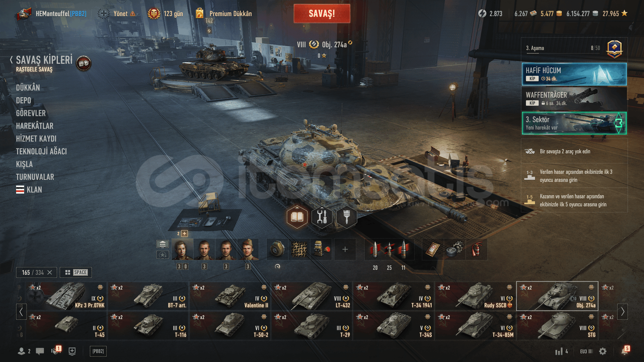Open the TEKNOLOJİ AĞACI menu item
The height and width of the screenshot is (362, 644).
pos(42,151)
